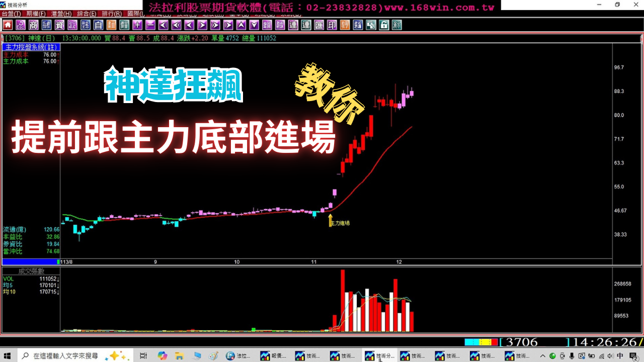Screen dimensions: 644x362
Task: Click the up arrow toolbar button
Action: point(241,25)
